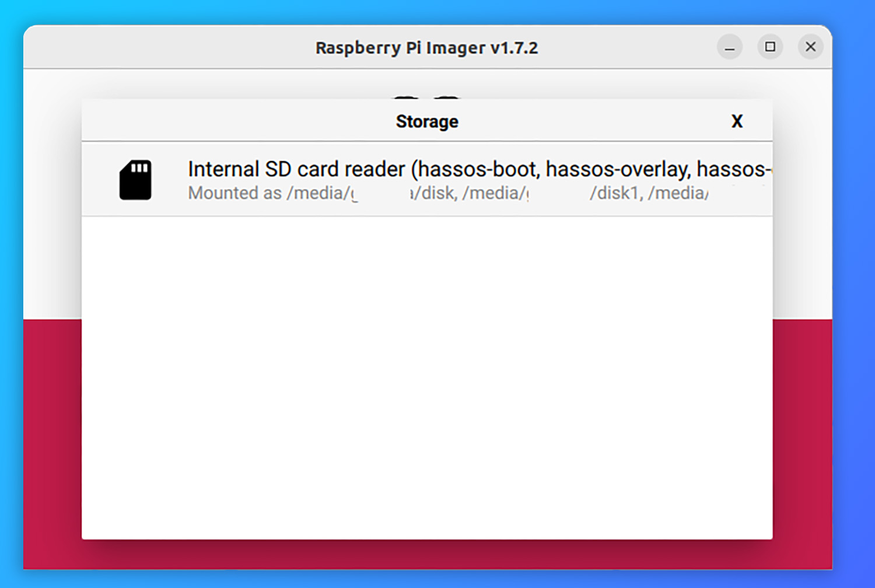Click the 'Raspberry Pi Imager v1.7.2' title bar
Viewport: 875px width, 588px height.
pyautogui.click(x=426, y=47)
